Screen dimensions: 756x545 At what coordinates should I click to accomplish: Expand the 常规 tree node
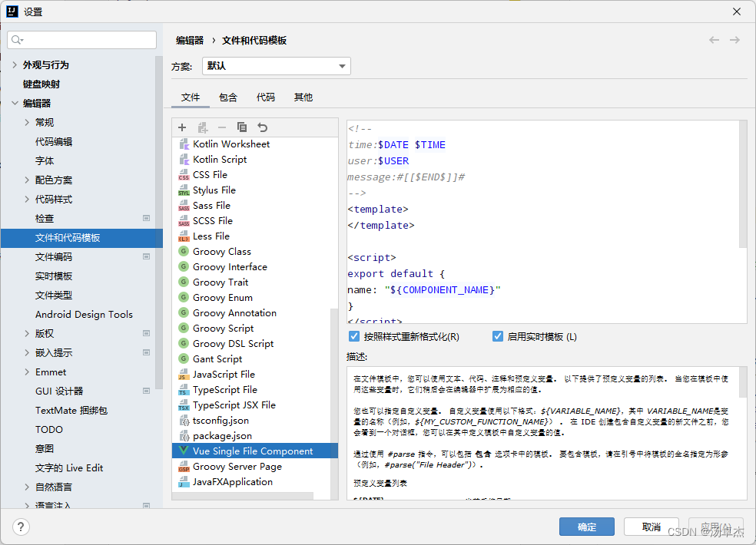[x=27, y=122]
